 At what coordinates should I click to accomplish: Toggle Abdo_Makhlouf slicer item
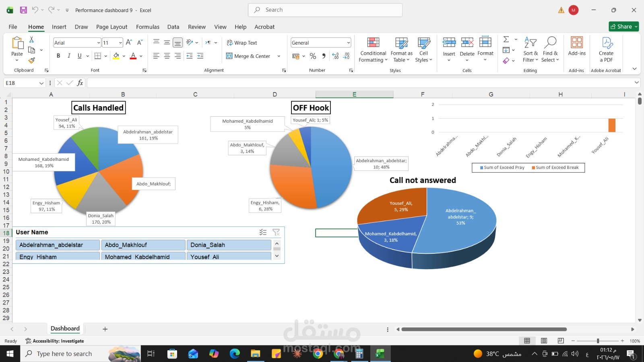coord(143,245)
